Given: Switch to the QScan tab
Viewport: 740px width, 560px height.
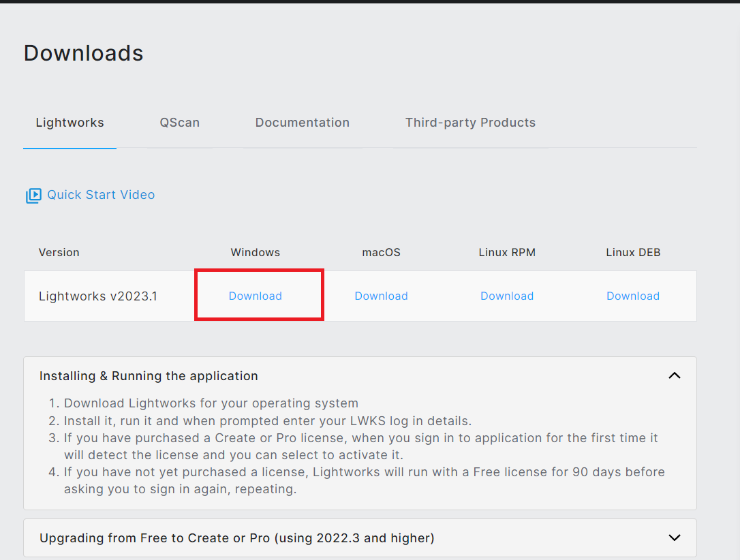Looking at the screenshot, I should pos(179,123).
